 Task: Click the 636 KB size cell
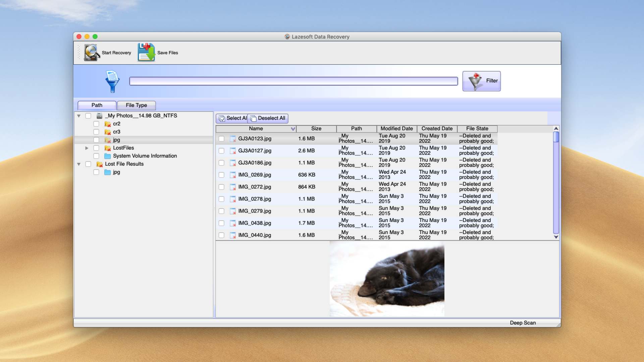(307, 175)
